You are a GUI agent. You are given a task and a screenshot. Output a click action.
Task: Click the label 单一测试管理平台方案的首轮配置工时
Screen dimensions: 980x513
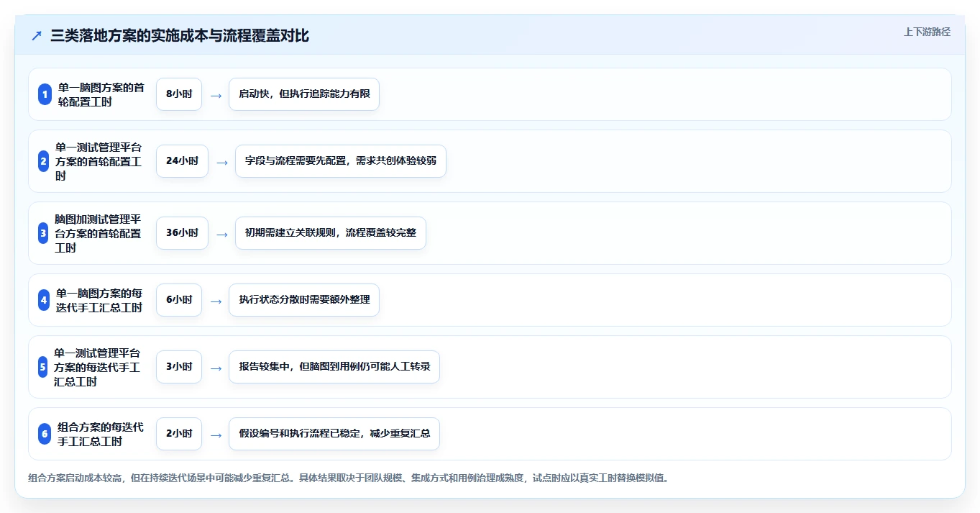(x=99, y=161)
